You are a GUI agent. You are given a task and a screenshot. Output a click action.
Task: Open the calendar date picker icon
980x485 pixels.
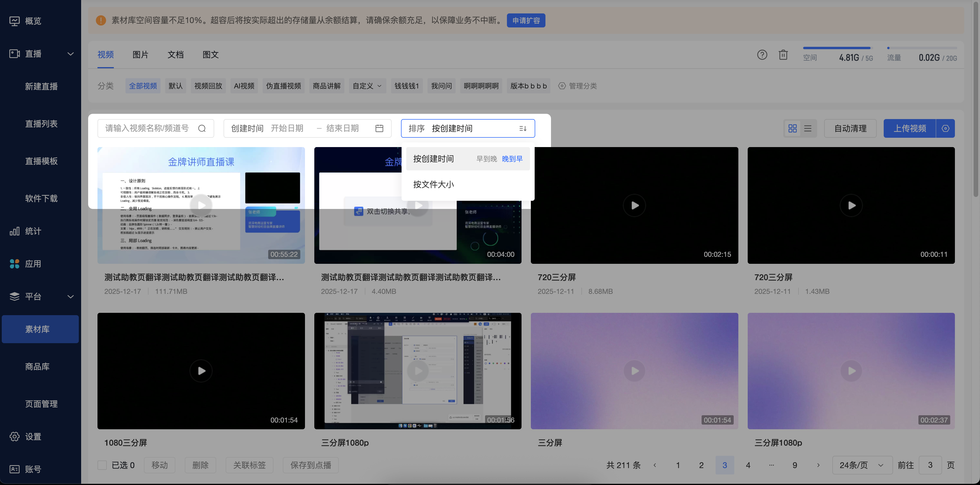pos(379,129)
